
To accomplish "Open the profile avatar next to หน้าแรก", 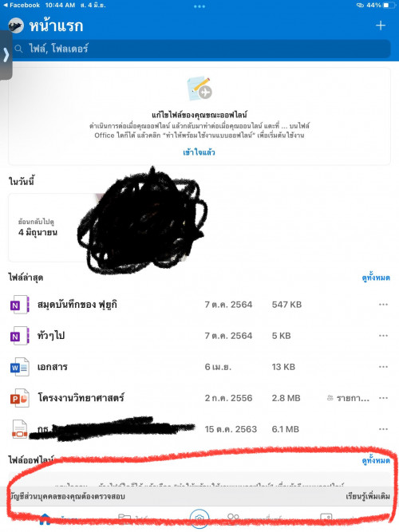I will coord(16,26).
